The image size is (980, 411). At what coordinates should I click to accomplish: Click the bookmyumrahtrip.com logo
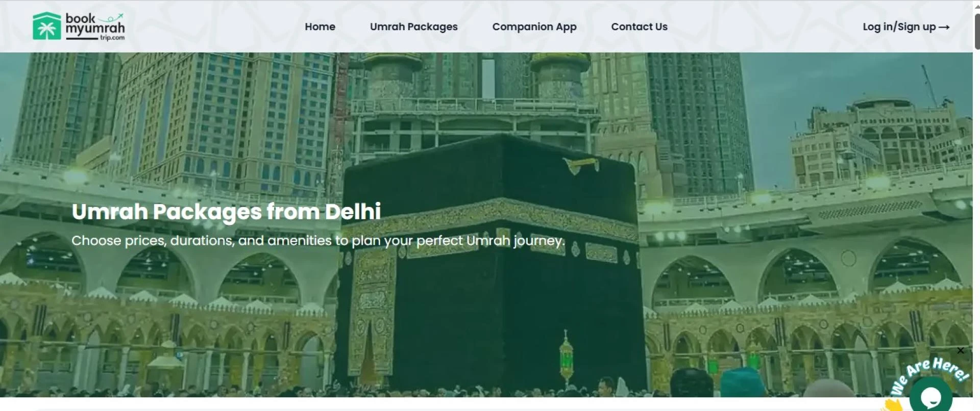79,26
